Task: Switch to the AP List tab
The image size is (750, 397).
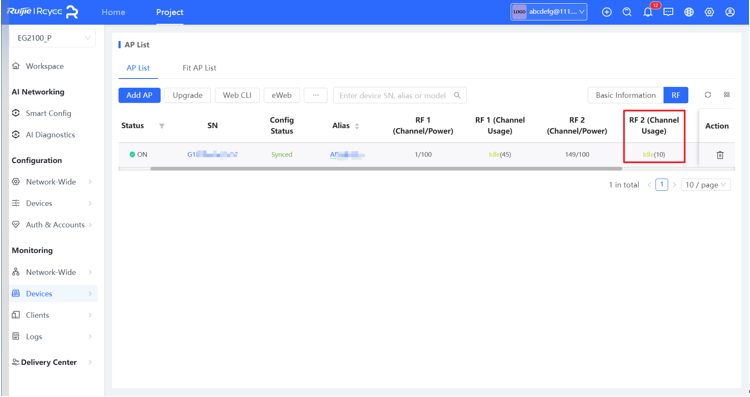Action: [x=138, y=68]
